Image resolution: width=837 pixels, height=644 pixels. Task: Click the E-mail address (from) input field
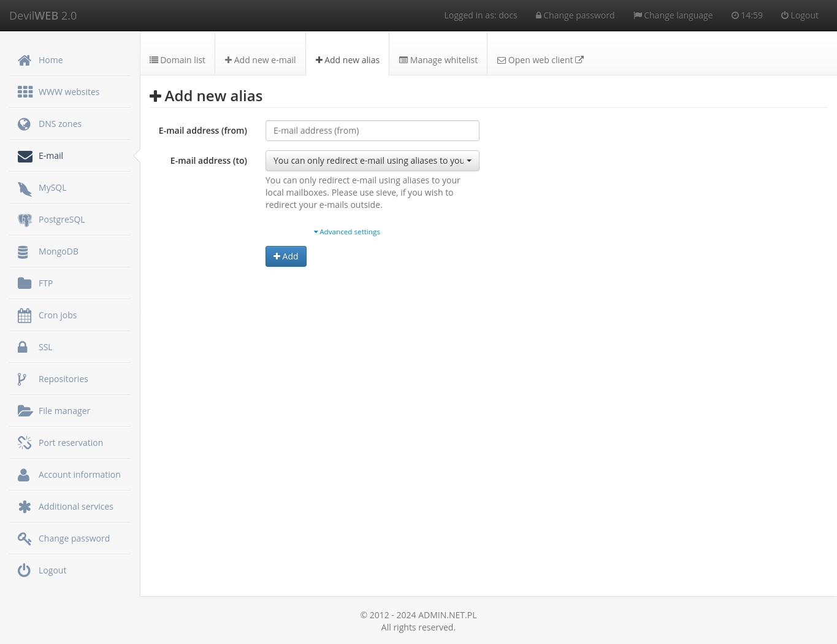[372, 130]
